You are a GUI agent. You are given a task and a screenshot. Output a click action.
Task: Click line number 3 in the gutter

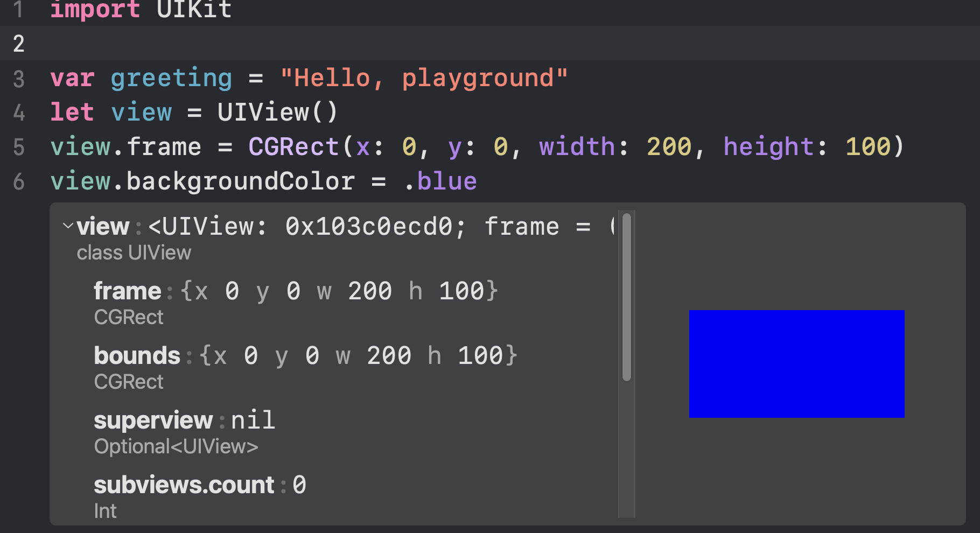click(x=19, y=79)
